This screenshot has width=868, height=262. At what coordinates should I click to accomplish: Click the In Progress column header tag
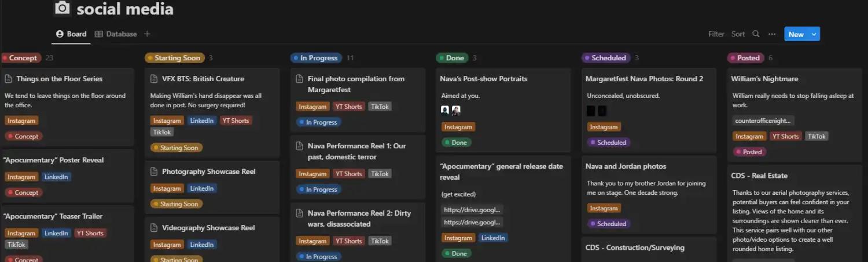[x=316, y=58]
